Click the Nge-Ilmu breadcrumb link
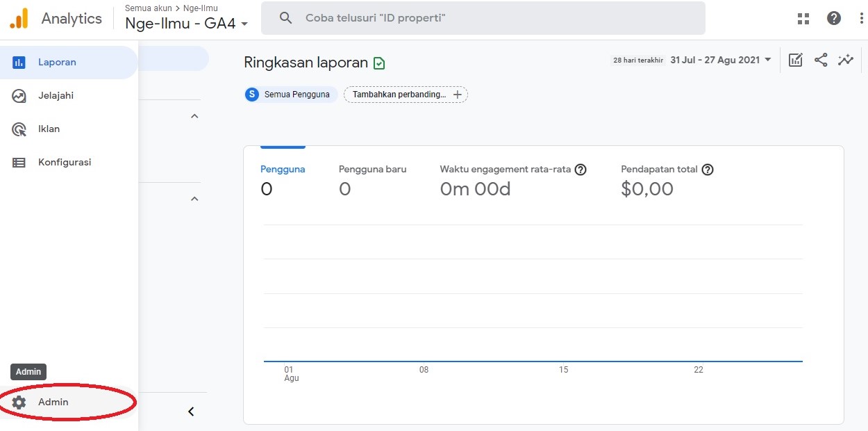The height and width of the screenshot is (431, 868). pyautogui.click(x=201, y=8)
